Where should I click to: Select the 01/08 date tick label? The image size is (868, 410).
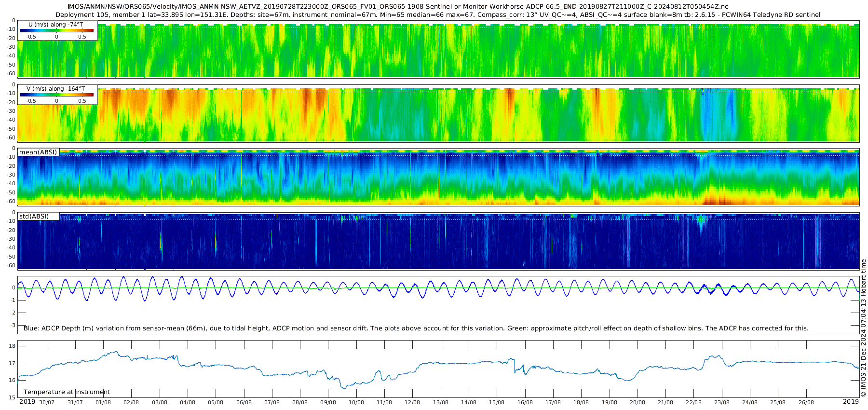(x=103, y=403)
